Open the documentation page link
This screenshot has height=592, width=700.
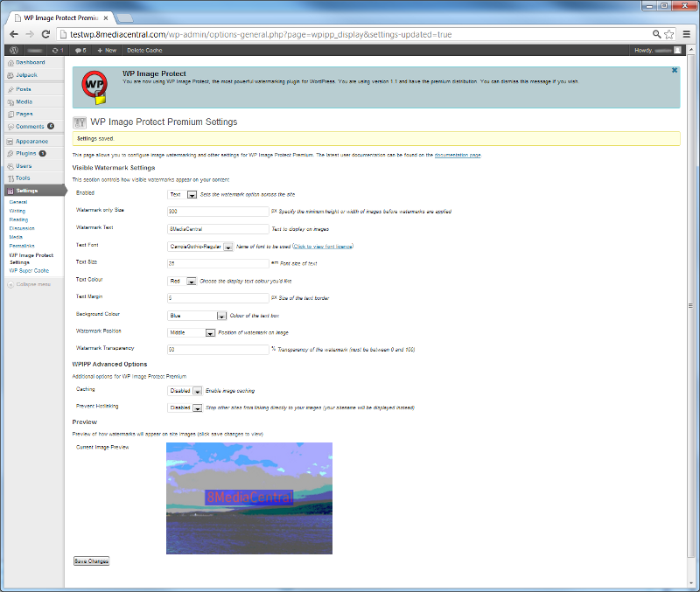pyautogui.click(x=458, y=156)
